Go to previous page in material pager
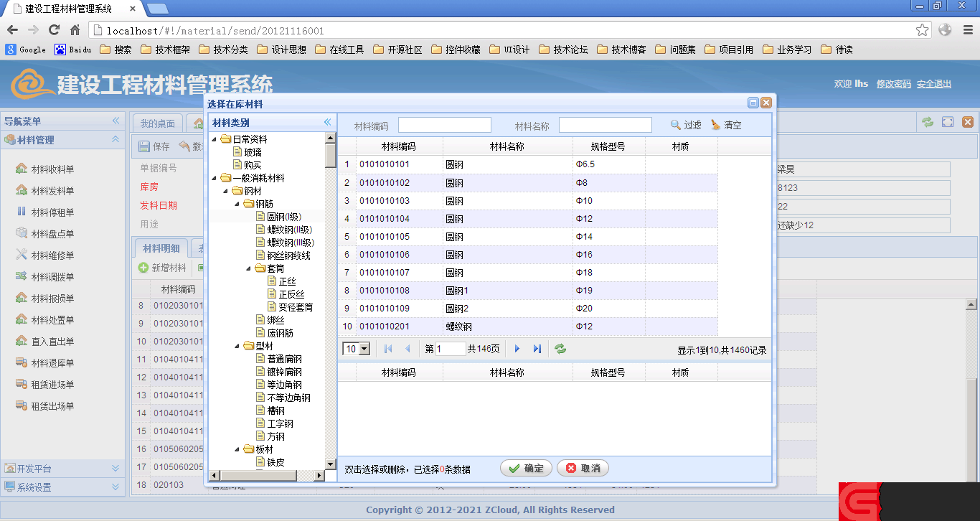Image resolution: width=980 pixels, height=521 pixels. [x=407, y=349]
